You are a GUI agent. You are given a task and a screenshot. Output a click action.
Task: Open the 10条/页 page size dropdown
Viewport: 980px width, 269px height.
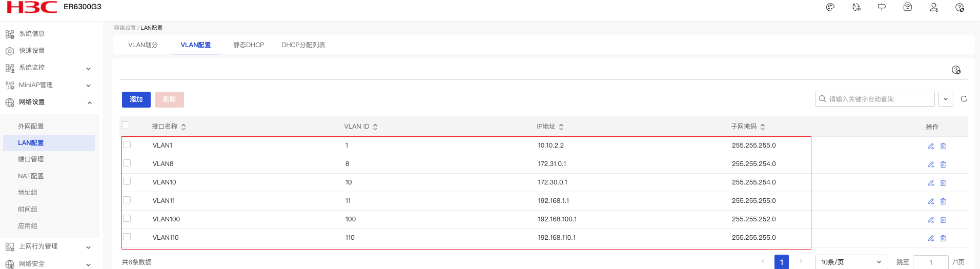pos(851,262)
